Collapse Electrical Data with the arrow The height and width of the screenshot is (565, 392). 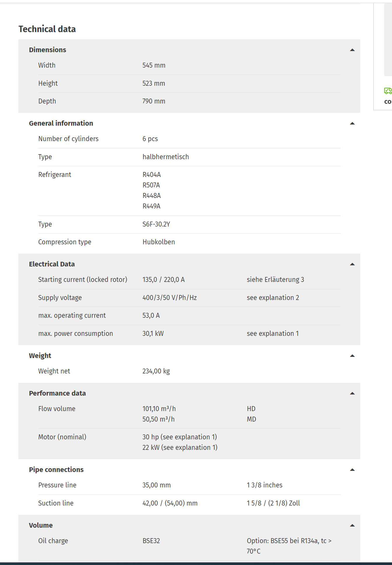pyautogui.click(x=352, y=264)
